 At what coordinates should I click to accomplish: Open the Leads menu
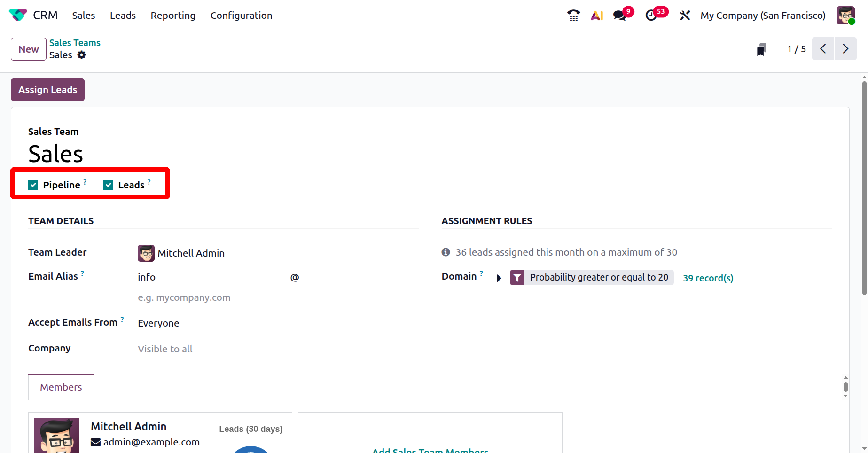pos(123,16)
